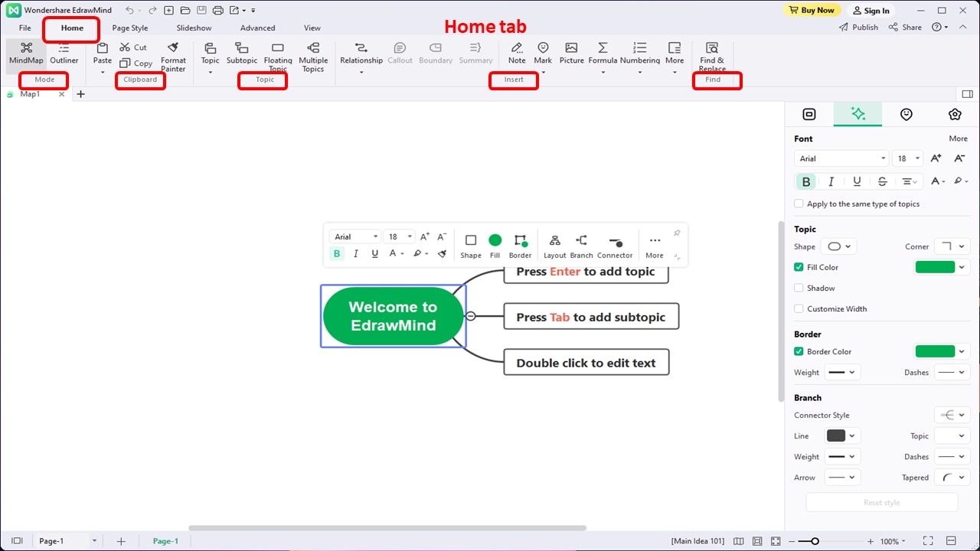
Task: Cut the selected topic
Action: pos(133,47)
